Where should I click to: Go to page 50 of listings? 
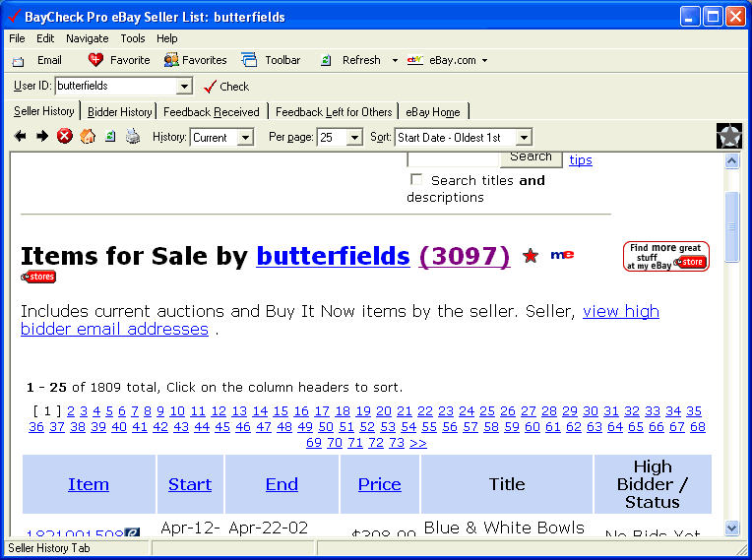pos(325,427)
